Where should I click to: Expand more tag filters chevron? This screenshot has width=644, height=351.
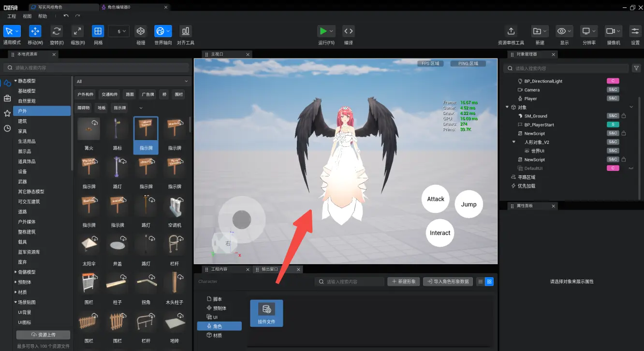tap(141, 108)
